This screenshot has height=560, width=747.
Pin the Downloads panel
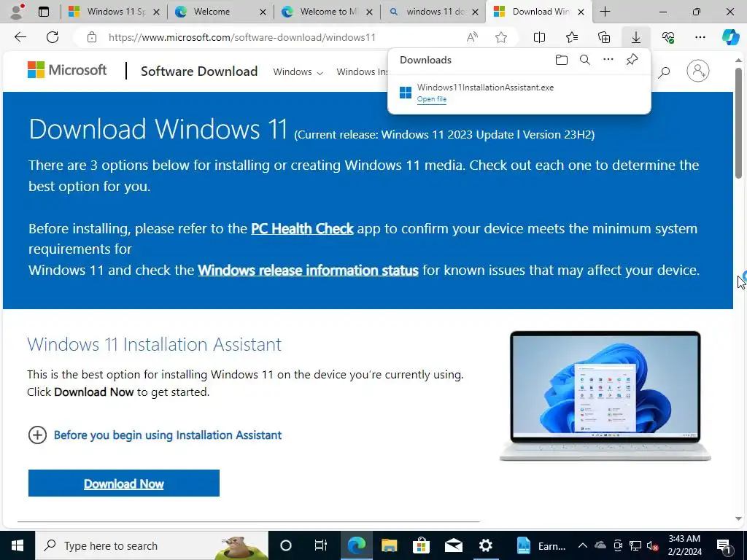[x=632, y=60]
